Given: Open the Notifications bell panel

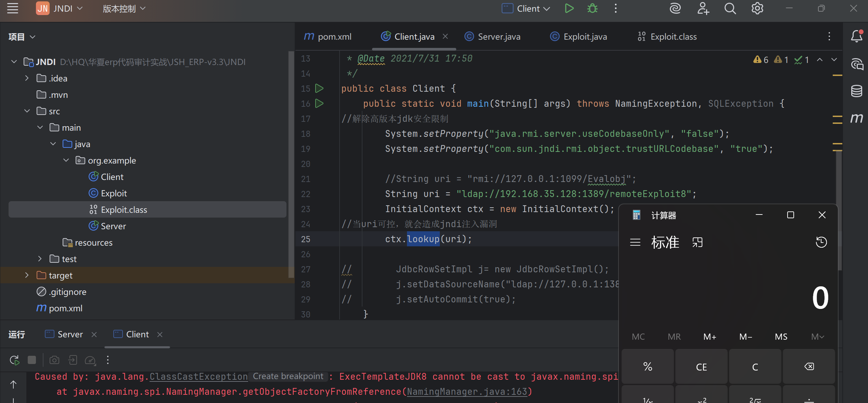Looking at the screenshot, I should [856, 36].
